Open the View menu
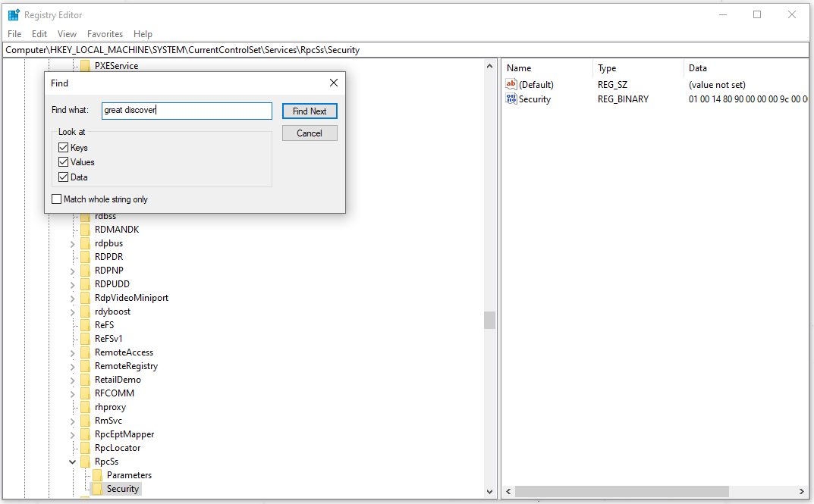 tap(67, 33)
